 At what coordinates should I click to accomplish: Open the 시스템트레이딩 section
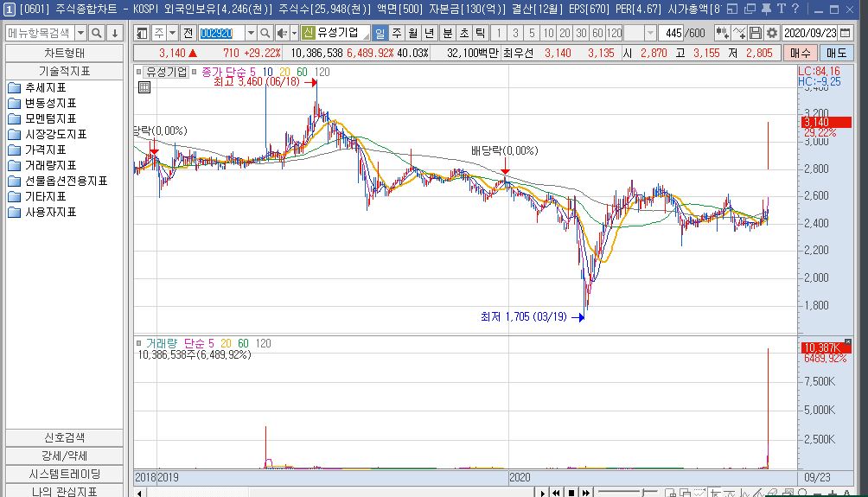pyautogui.click(x=64, y=475)
